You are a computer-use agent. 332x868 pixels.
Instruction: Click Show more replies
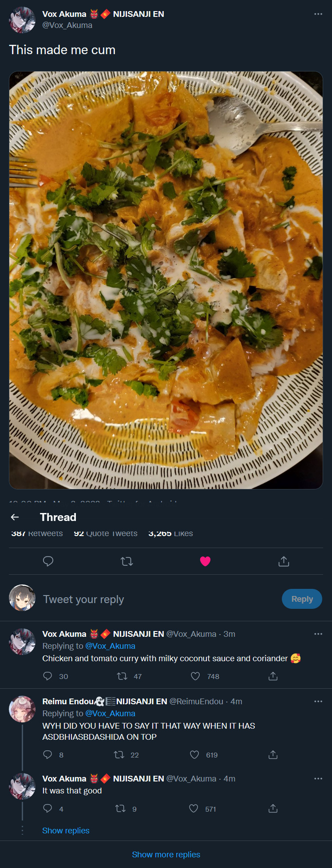point(166,855)
